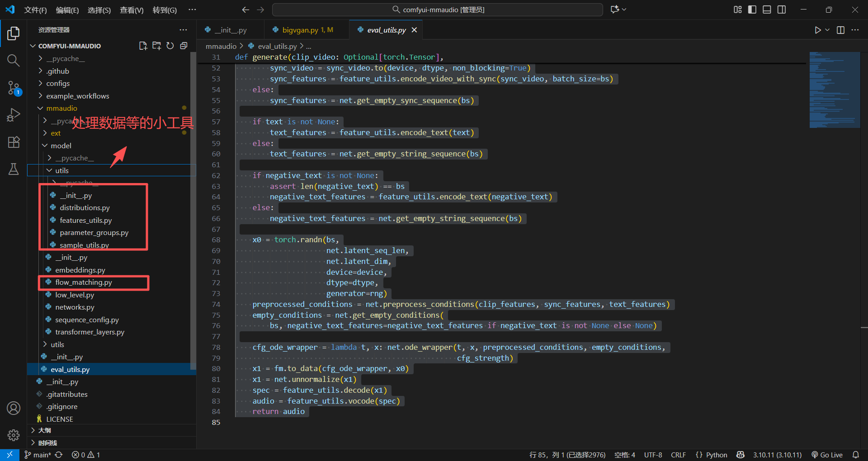Show more menu bar items
The width and height of the screenshot is (868, 461).
(x=192, y=9)
